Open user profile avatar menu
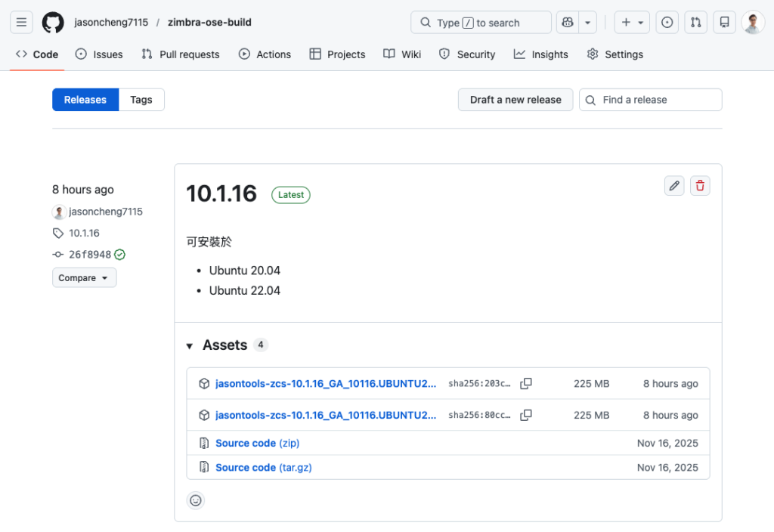The width and height of the screenshot is (774, 532). click(753, 22)
